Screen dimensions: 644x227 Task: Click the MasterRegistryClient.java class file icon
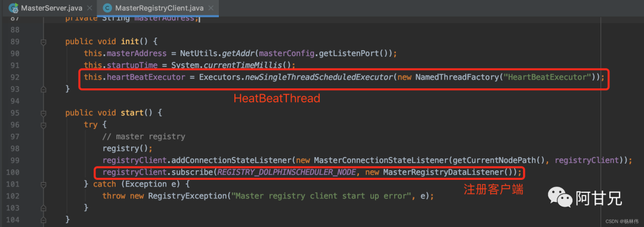[x=107, y=8]
